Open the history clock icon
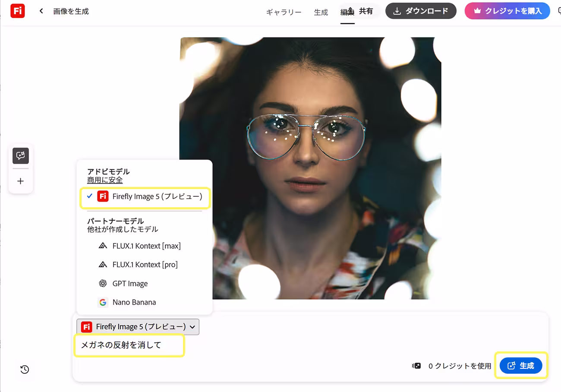561x392 pixels. (x=25, y=369)
